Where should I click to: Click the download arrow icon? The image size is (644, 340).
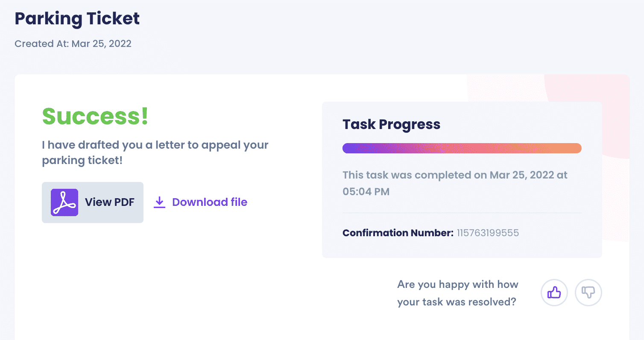pyautogui.click(x=159, y=202)
